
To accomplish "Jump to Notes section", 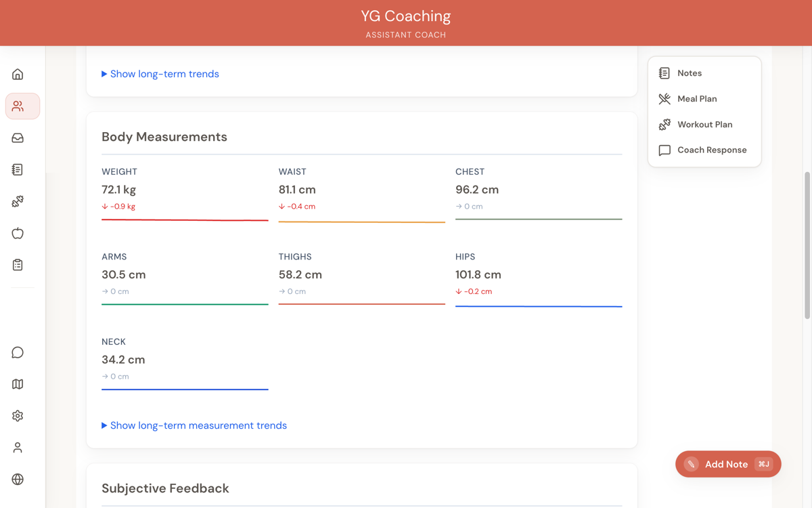I will coord(689,73).
